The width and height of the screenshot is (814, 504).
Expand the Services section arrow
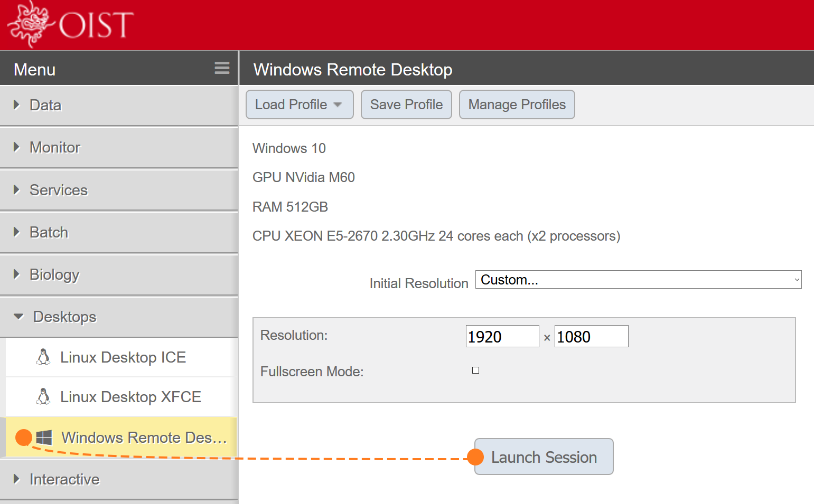pyautogui.click(x=17, y=190)
